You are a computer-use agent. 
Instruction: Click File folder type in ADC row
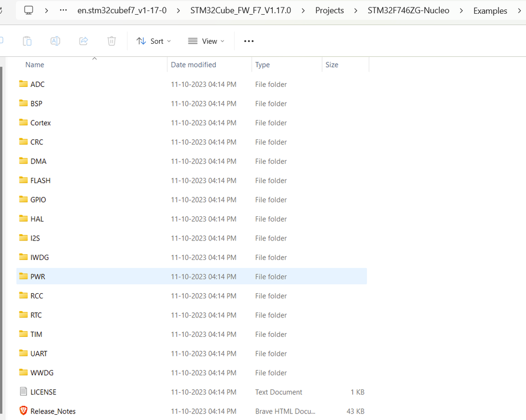coord(271,84)
